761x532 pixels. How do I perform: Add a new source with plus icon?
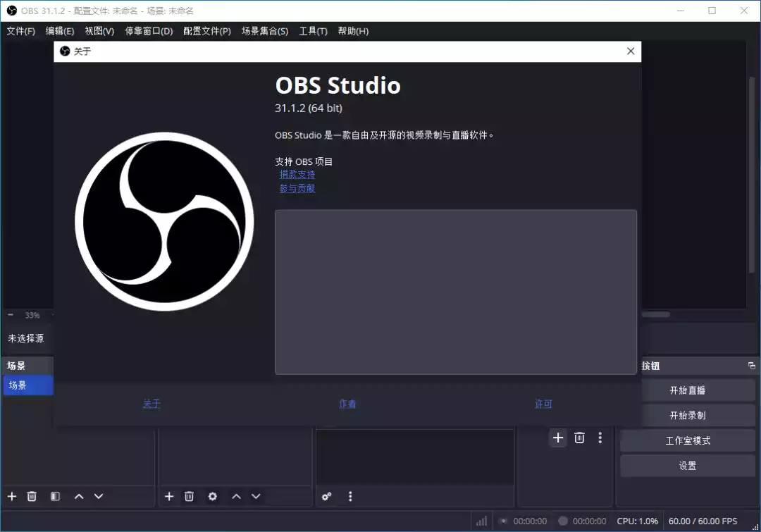pos(169,496)
